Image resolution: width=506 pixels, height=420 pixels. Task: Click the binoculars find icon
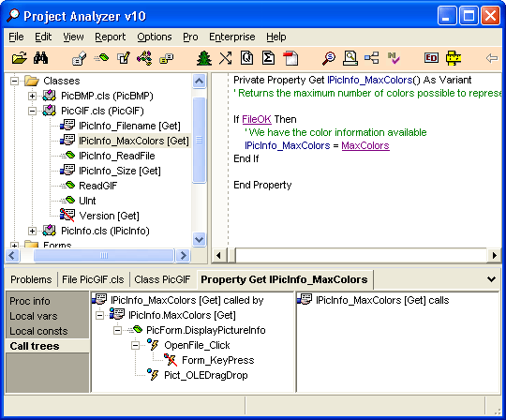point(40,58)
